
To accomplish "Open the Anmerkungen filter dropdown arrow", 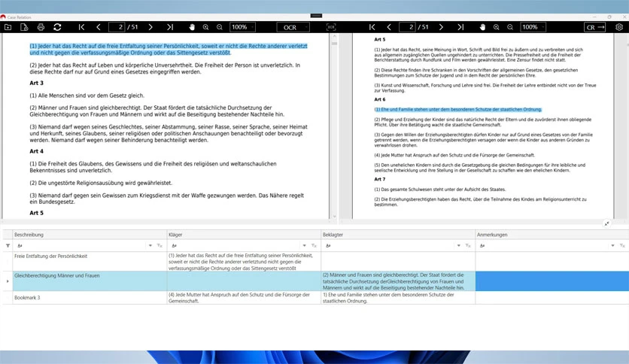I will (612, 246).
